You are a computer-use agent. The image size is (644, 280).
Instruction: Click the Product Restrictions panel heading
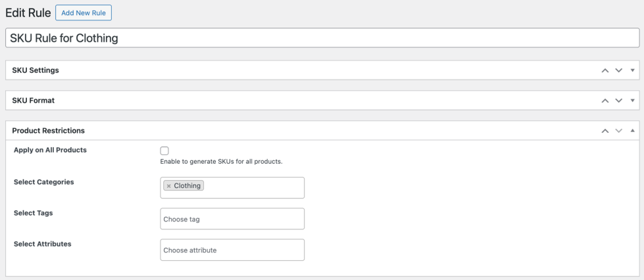(49, 131)
